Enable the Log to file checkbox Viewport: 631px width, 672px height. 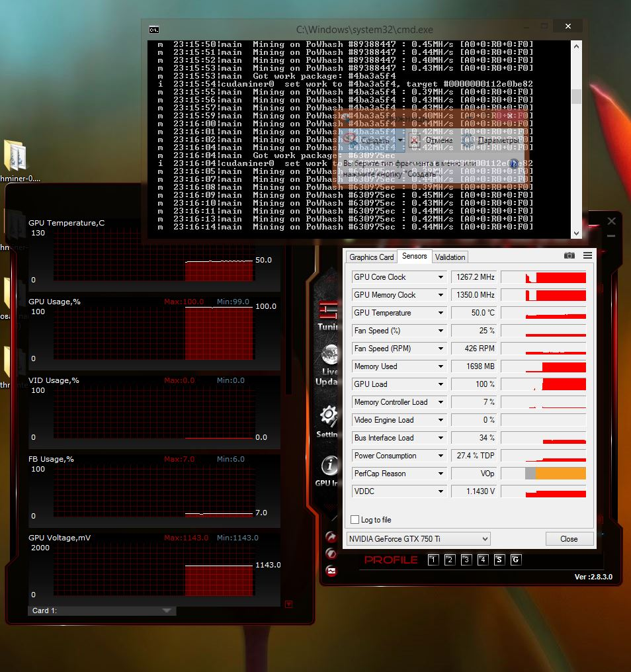point(355,520)
